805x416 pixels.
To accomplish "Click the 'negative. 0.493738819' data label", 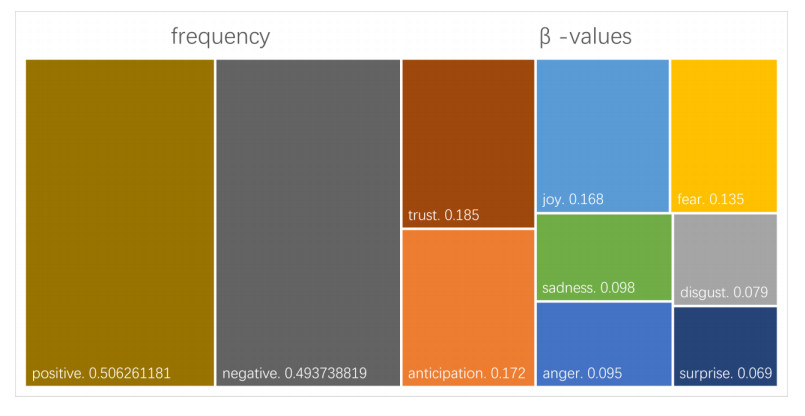I will click(x=294, y=374).
